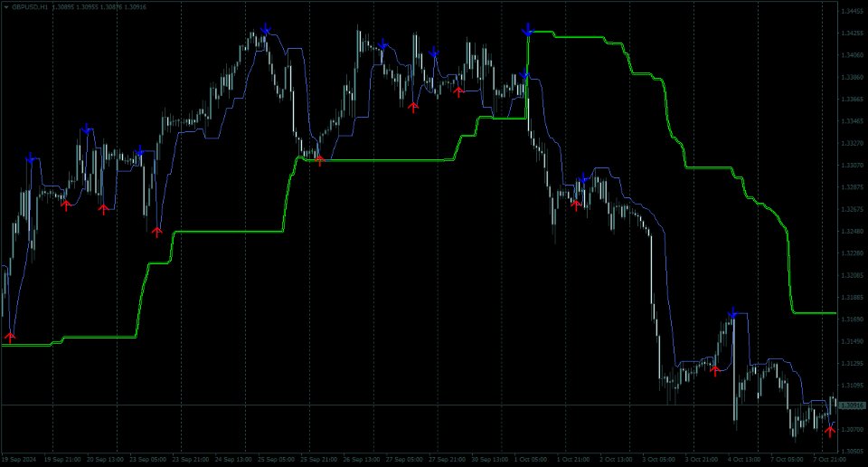Click the red buy arrow at the chart's right edge near 1.30700

click(x=830, y=431)
